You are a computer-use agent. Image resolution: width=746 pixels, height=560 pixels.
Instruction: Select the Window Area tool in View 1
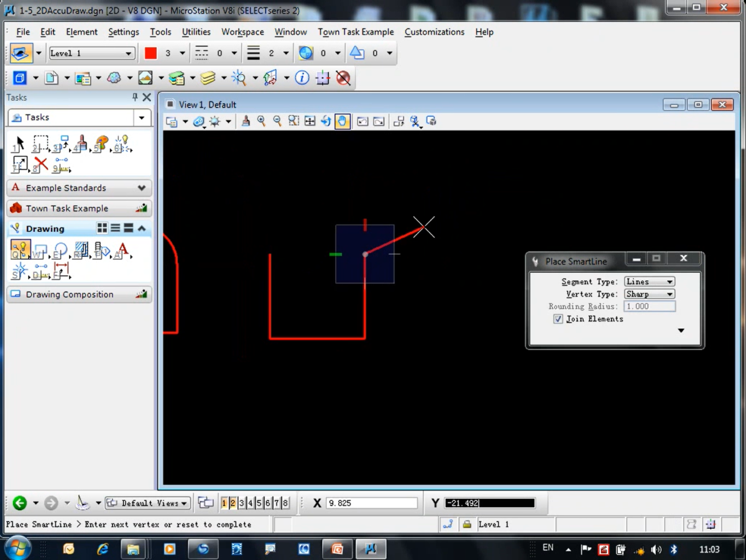pyautogui.click(x=294, y=121)
